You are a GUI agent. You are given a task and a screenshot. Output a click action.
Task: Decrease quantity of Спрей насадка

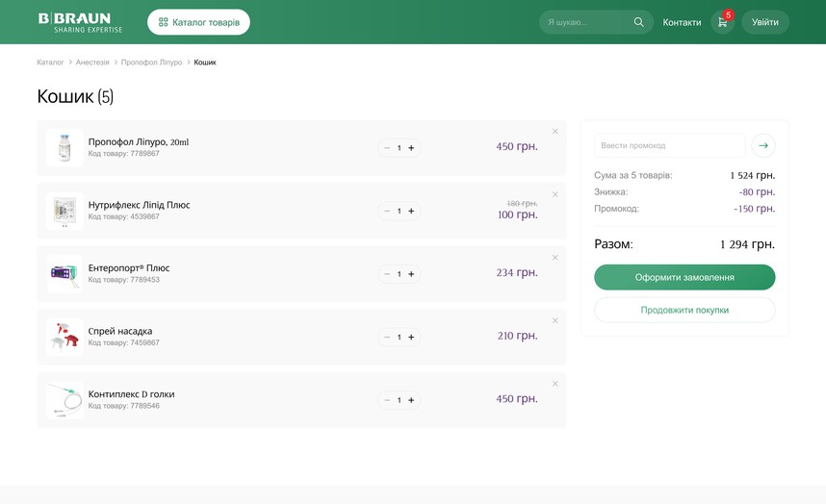387,338
